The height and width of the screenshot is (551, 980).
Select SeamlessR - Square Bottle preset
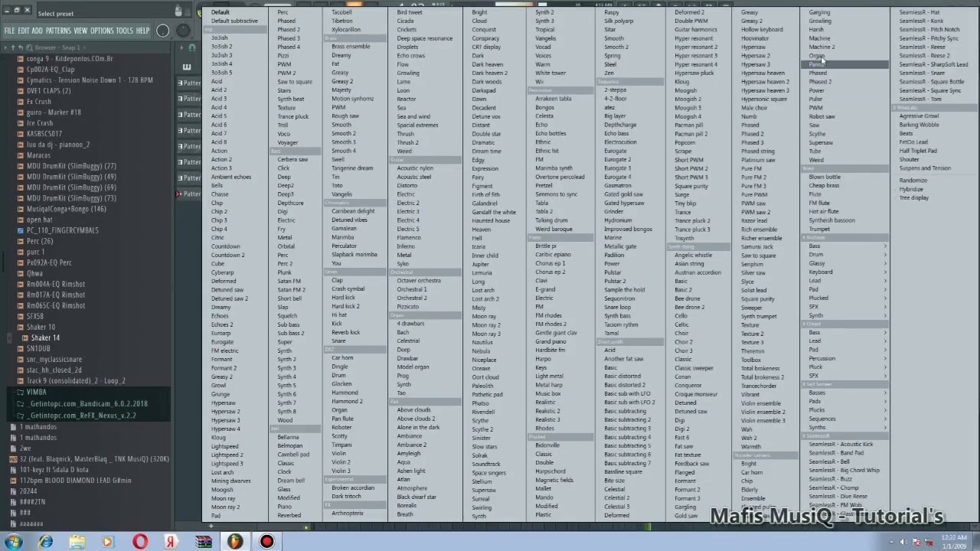(x=932, y=82)
